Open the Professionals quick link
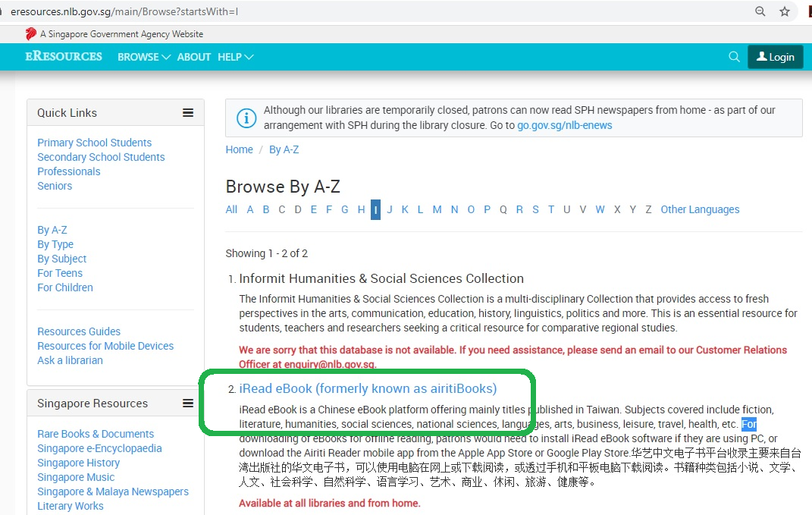Screen dimensions: 812x515 tap(69, 171)
